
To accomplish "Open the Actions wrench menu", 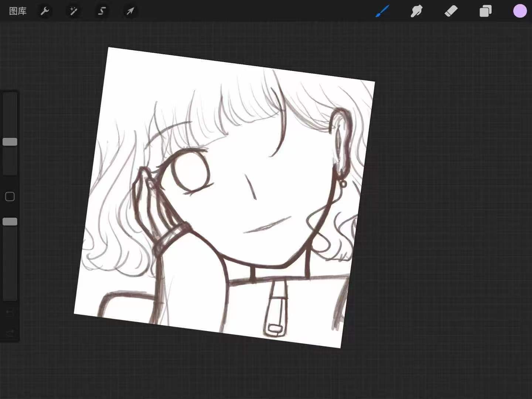I will tap(45, 11).
